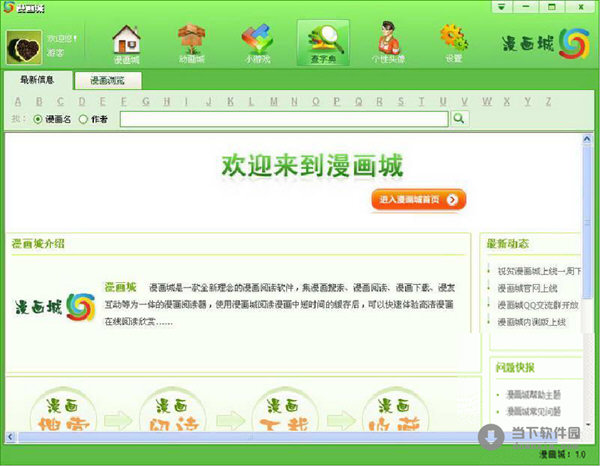Open the 漫画城帮助主题 link

(533, 394)
